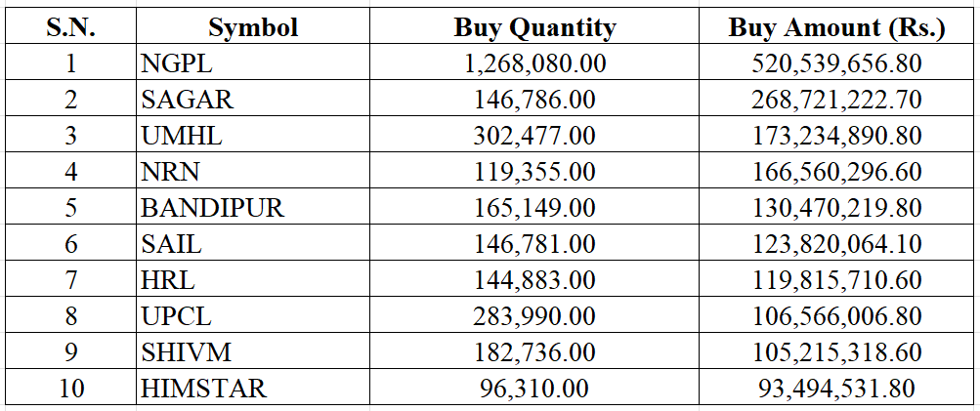This screenshot has height=411, width=980.
Task: Select the SAIL symbol cell
Action: click(x=171, y=245)
